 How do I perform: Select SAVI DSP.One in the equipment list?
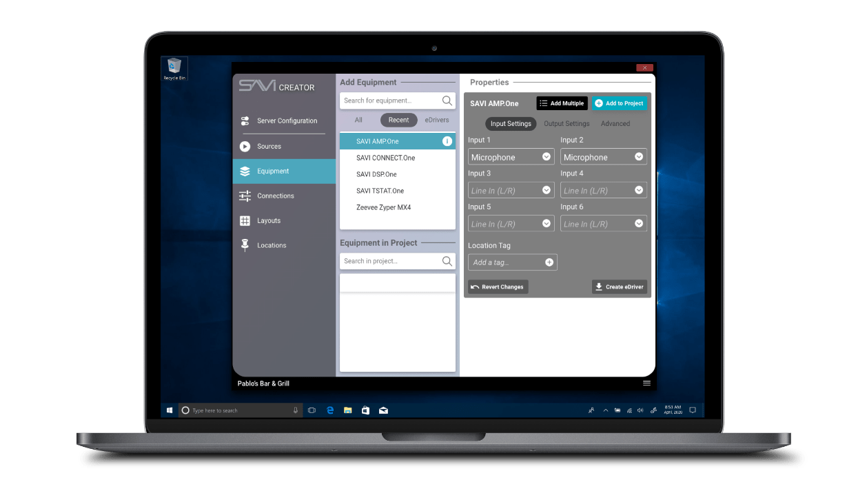398,174
